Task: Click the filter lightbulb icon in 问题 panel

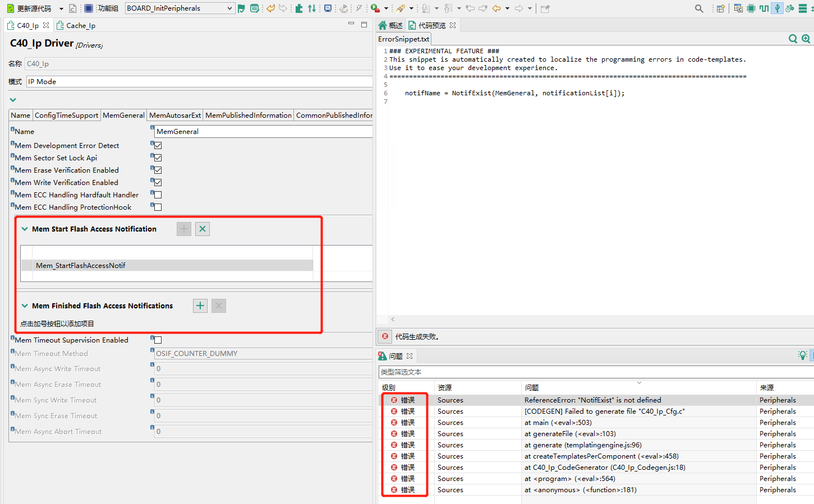Action: pos(802,355)
